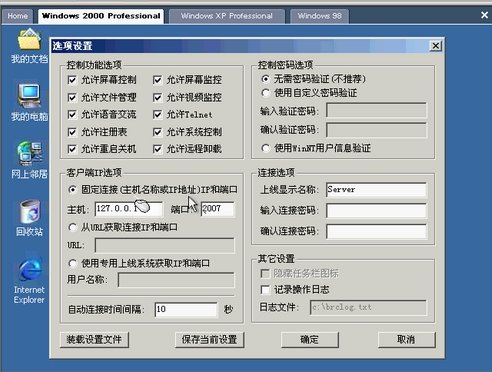Select 固定连接 IP和端口 radio option
This screenshot has height=372, width=492.
pos(72,190)
